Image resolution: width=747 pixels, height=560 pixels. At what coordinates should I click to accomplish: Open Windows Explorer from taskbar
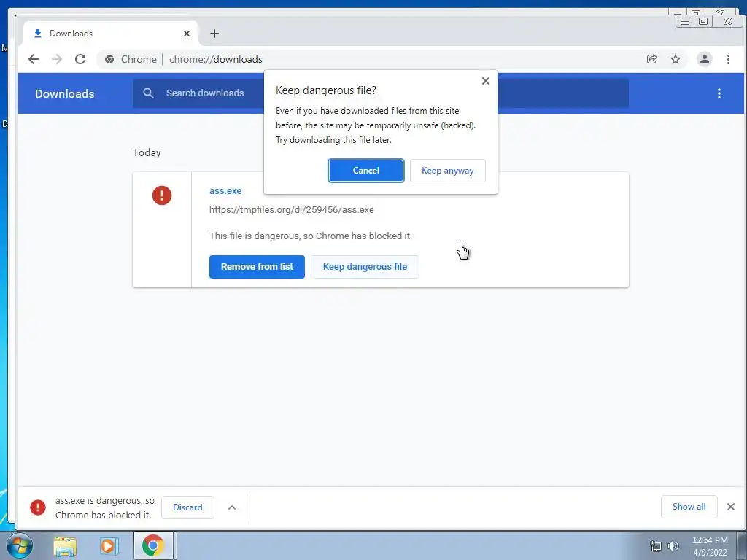pos(65,545)
